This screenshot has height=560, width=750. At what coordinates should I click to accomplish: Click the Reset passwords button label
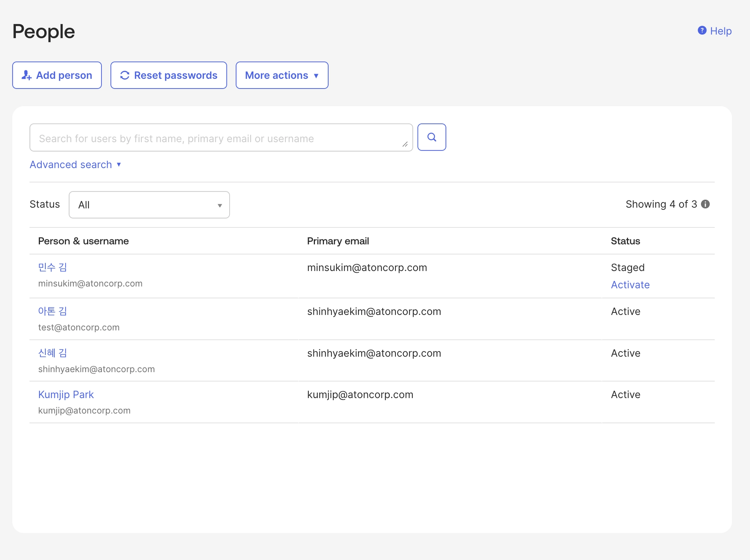(x=175, y=75)
